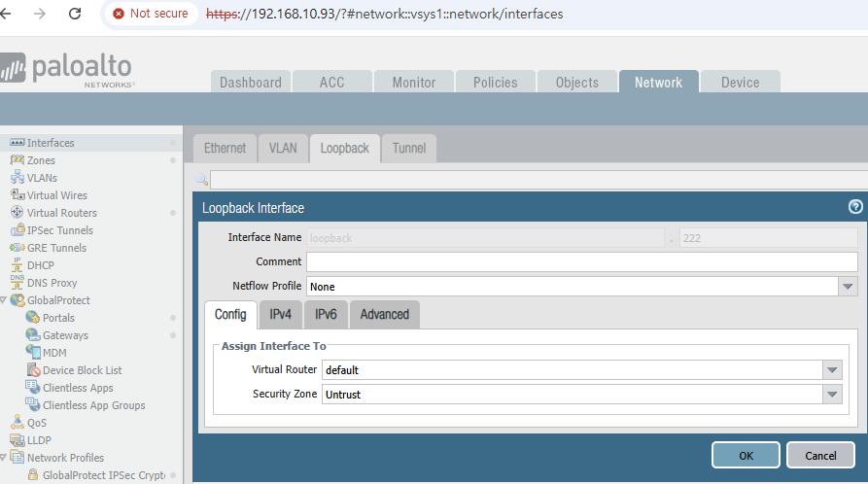Open the Virtual Router dropdown arrow
Screen dimensions: 868x484
[x=832, y=370]
